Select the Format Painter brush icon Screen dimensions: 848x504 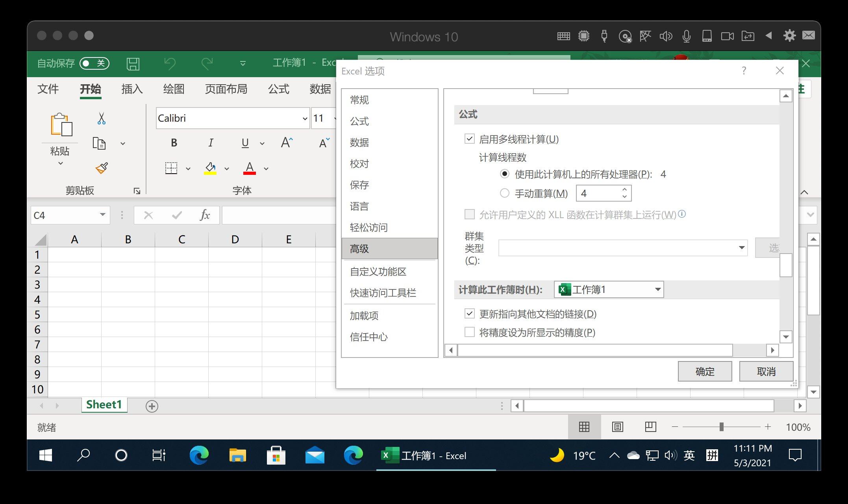pyautogui.click(x=102, y=168)
